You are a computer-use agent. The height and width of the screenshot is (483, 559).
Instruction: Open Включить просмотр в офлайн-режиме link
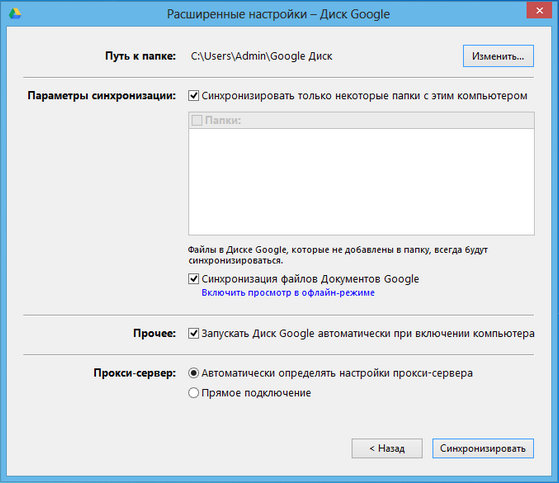[x=288, y=293]
